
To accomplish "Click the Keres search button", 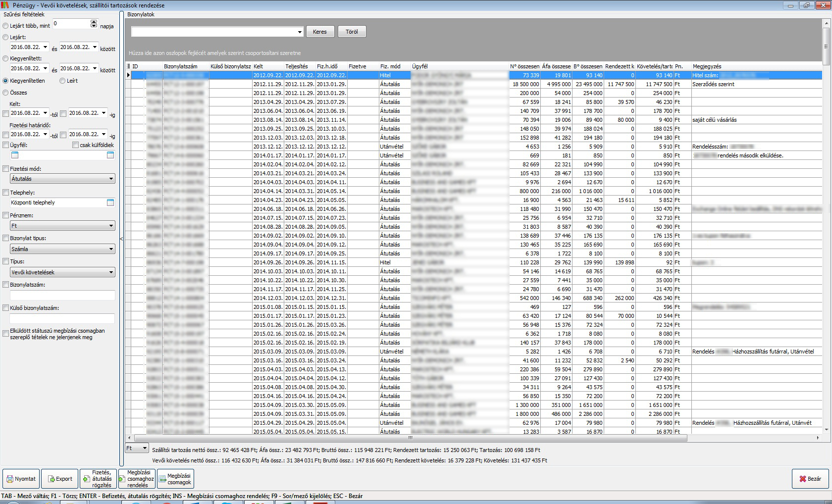I will (x=320, y=32).
